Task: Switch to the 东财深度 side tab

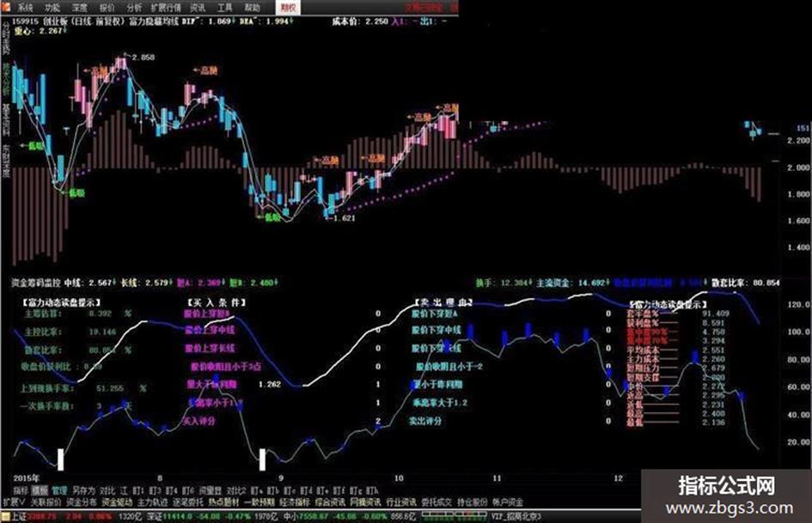Action: (6, 161)
